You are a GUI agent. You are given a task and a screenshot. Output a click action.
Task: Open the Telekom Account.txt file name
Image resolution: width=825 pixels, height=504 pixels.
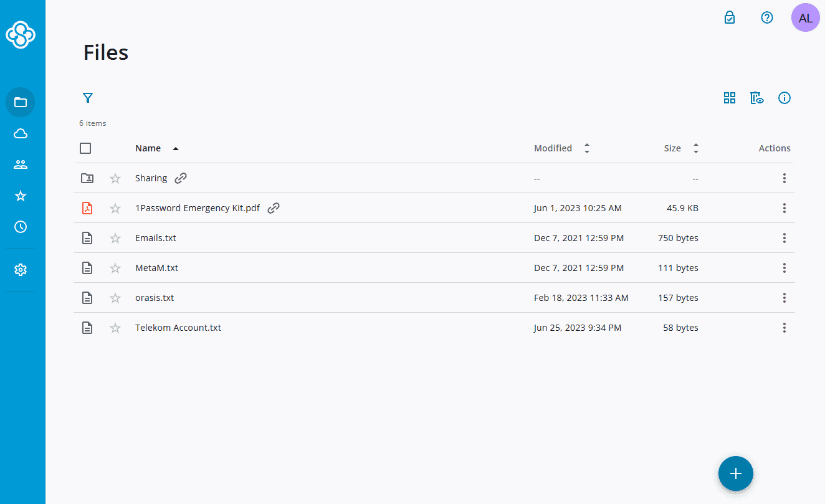click(178, 328)
